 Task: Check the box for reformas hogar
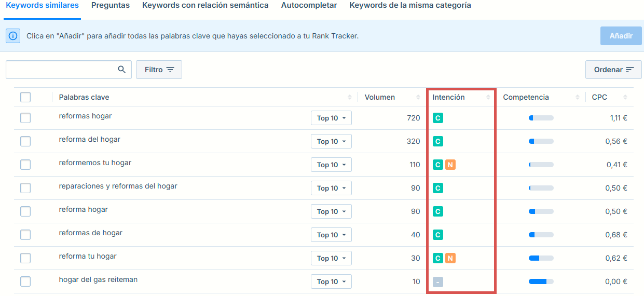point(25,118)
